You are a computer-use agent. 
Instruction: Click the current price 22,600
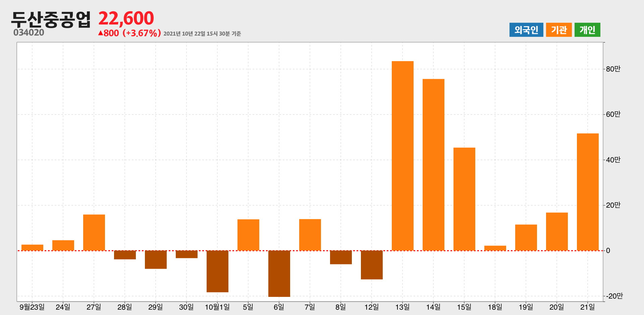[126, 18]
